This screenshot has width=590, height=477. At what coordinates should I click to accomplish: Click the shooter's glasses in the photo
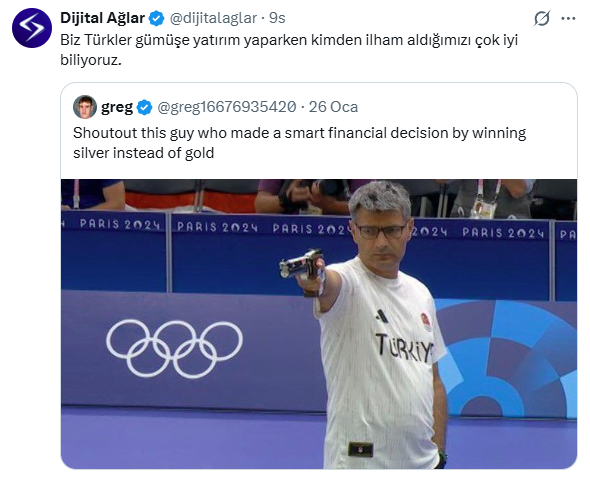(x=380, y=231)
